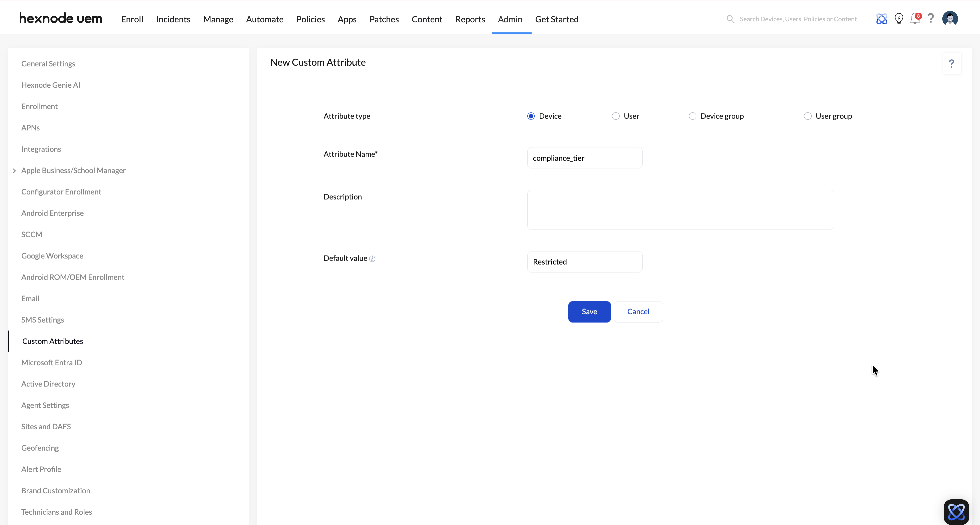Open Apple Business/School Manager
This screenshot has width=980, height=525.
point(73,170)
